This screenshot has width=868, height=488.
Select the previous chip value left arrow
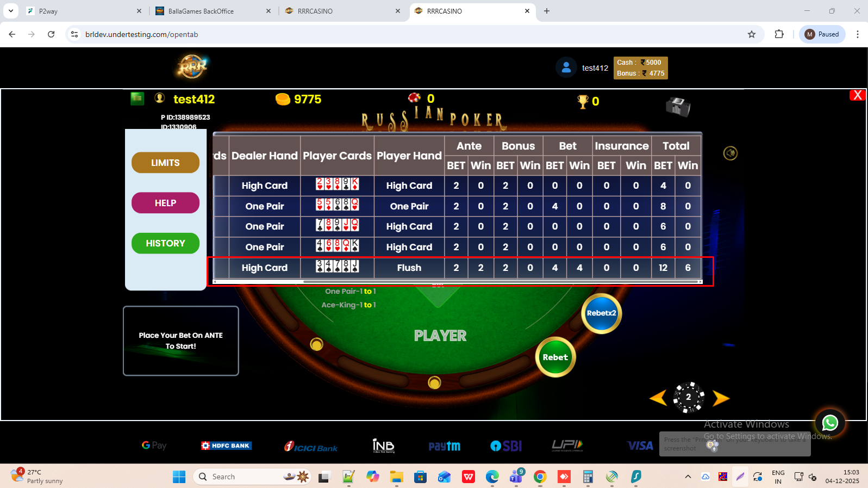click(658, 398)
